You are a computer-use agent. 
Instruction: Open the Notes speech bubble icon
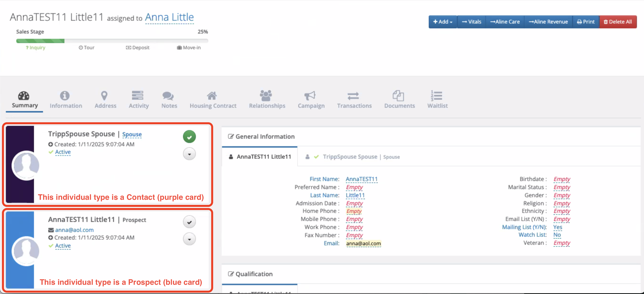(168, 96)
